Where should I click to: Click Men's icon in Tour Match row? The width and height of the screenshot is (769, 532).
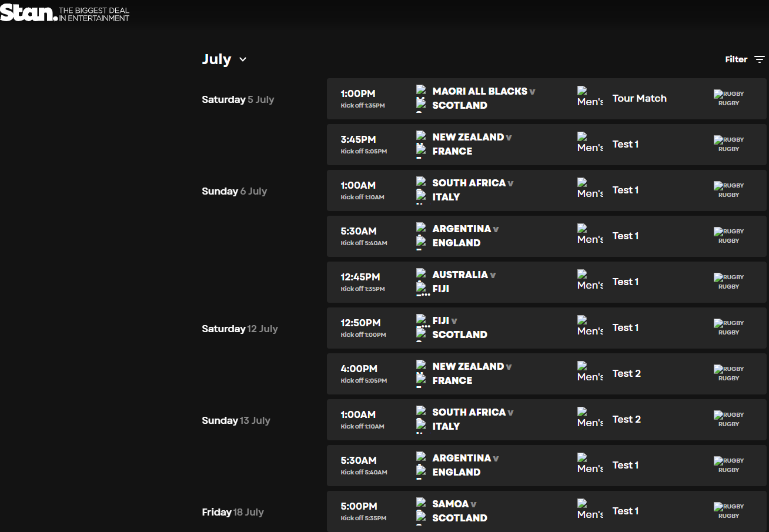click(x=590, y=97)
